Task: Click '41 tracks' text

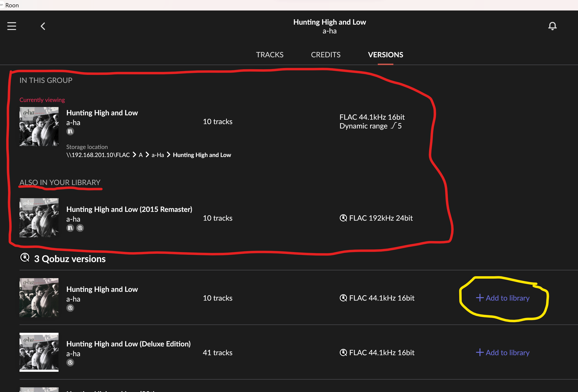Action: tap(218, 353)
